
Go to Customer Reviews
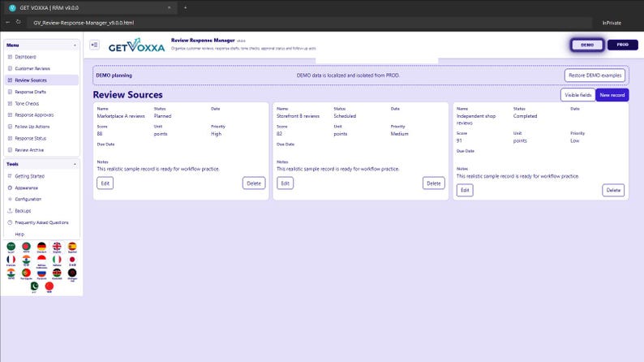coord(41,69)
